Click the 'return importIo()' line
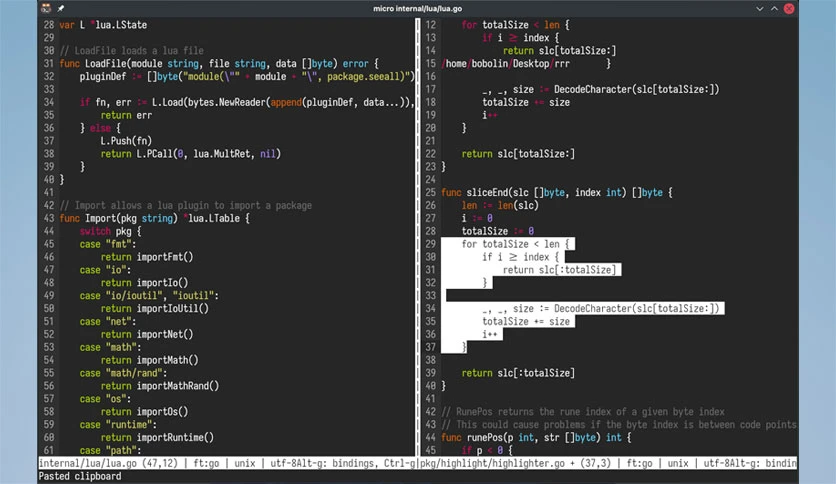 (144, 283)
